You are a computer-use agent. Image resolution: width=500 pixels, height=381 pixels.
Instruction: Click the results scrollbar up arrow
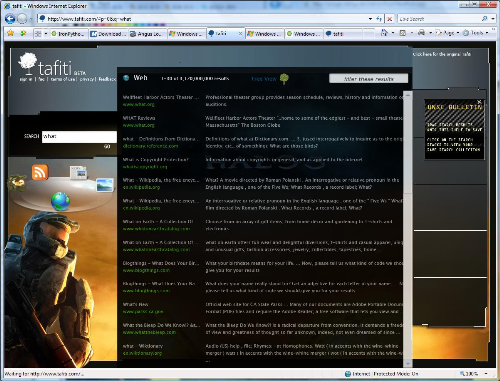pyautogui.click(x=408, y=95)
